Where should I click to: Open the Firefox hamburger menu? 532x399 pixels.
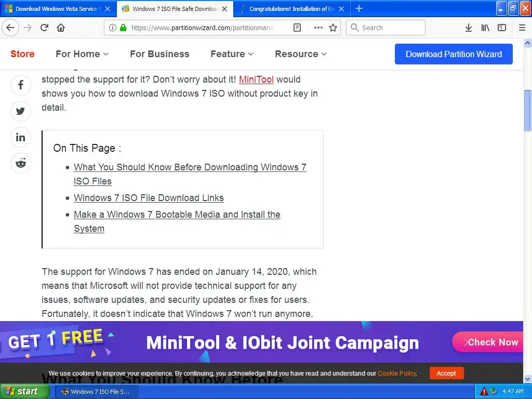click(522, 28)
